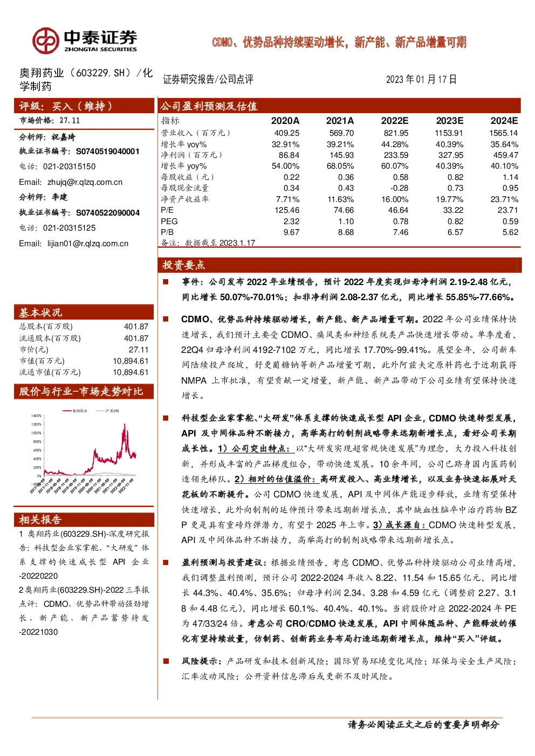Click the 2021A column header
535x756 pixels.
pyautogui.click(x=340, y=121)
